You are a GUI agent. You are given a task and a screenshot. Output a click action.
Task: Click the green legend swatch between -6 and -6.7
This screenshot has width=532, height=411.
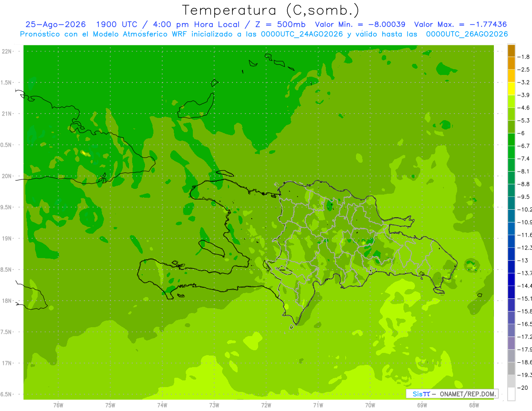coord(511,139)
